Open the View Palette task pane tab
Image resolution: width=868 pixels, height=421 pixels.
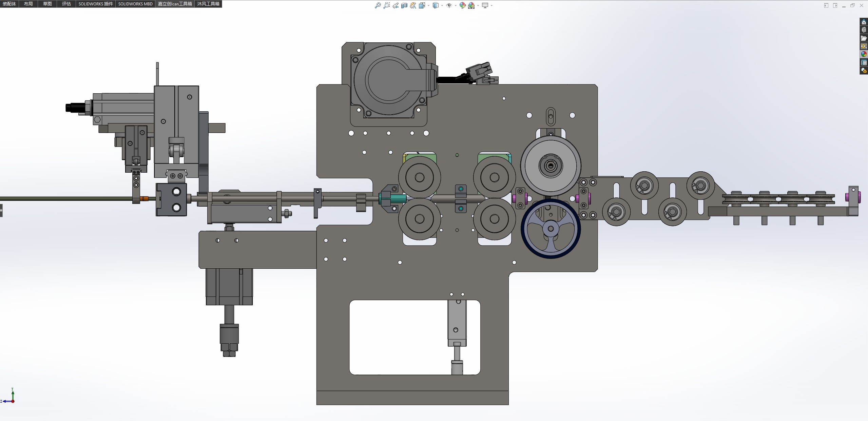point(864,46)
